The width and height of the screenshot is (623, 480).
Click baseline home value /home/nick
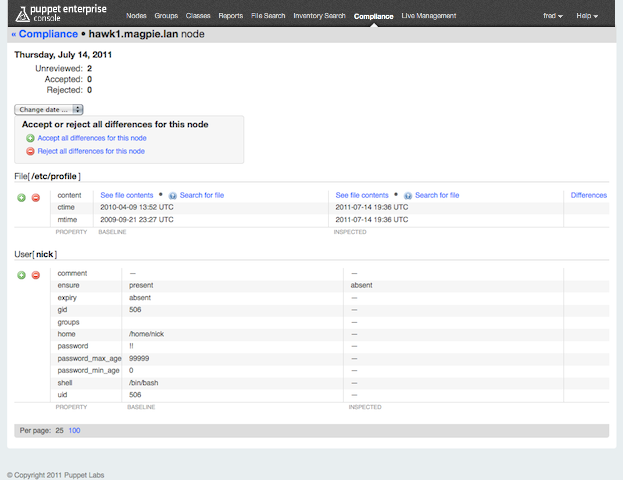(146, 334)
